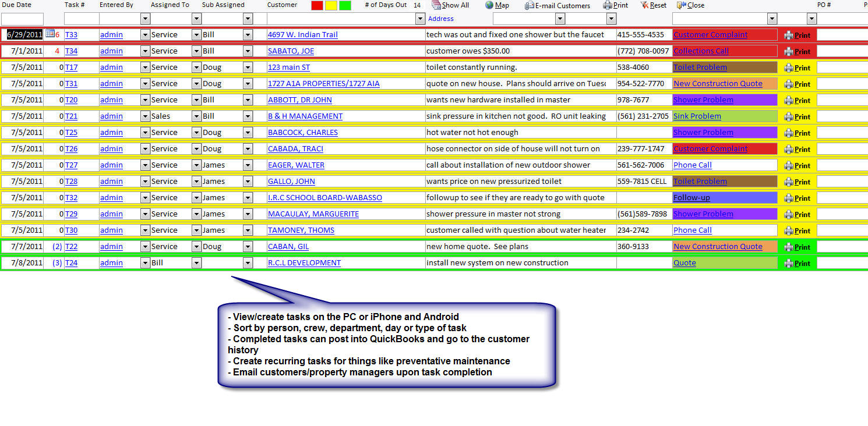
Task: Open Assigned To dropdown for task T33
Action: click(196, 35)
